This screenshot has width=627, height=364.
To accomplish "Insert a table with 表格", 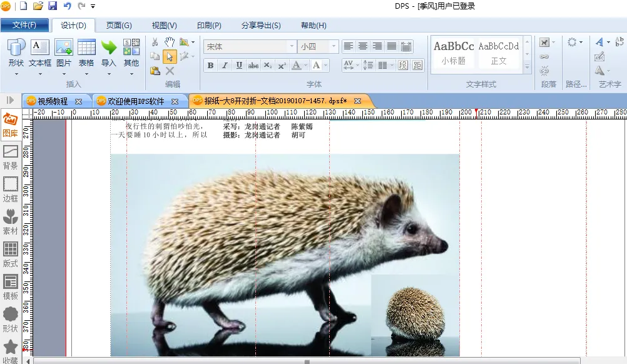I will pos(86,53).
